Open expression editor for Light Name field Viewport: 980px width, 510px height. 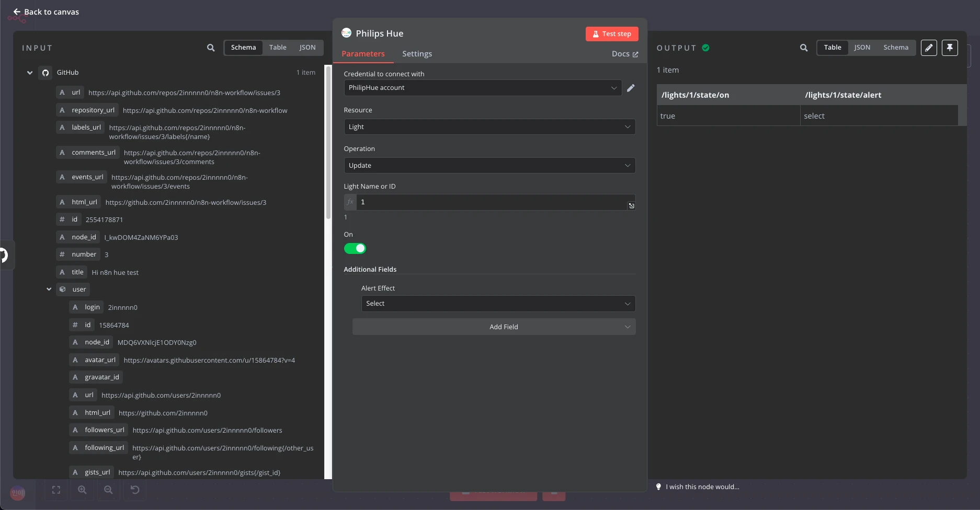631,206
